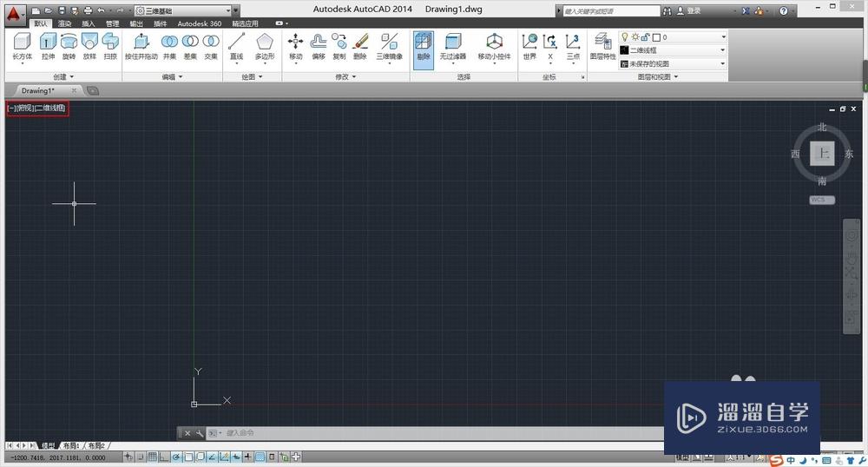Select the 扫掠 (Sweep) tool

110,47
